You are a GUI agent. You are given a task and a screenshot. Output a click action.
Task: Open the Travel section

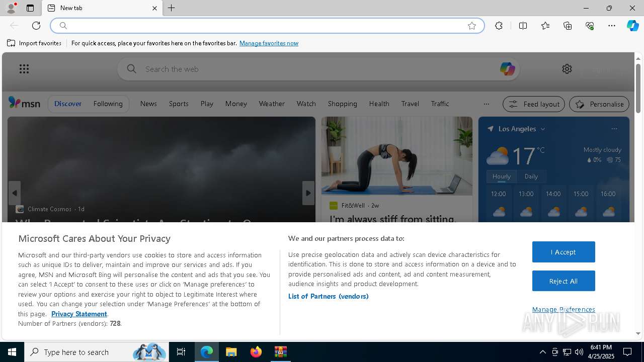point(410,104)
